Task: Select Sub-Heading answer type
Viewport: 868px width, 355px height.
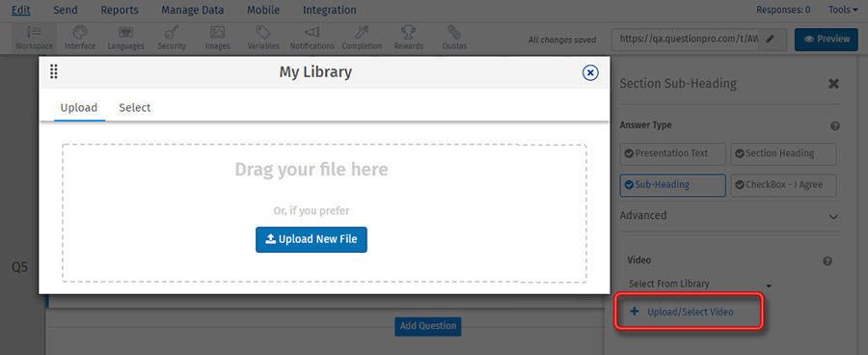Action: pyautogui.click(x=672, y=185)
